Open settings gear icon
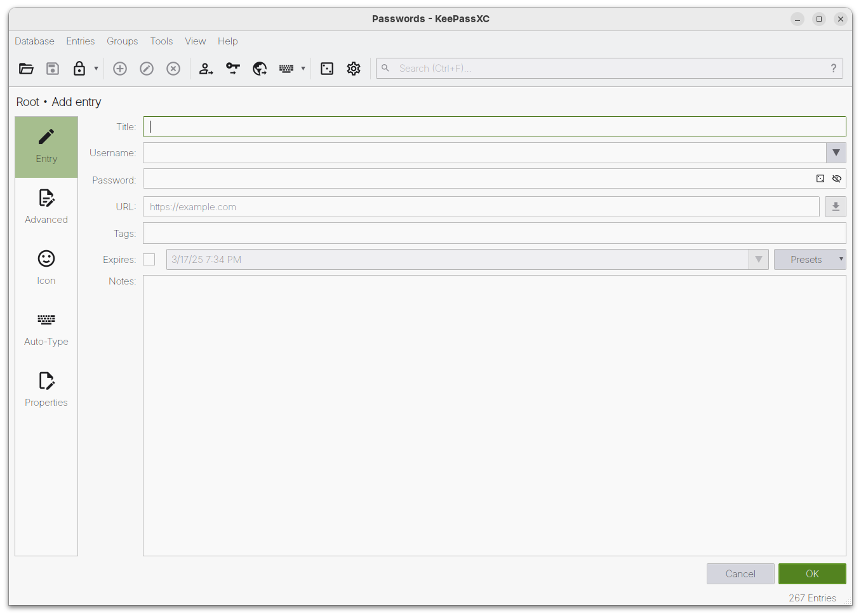 [354, 69]
